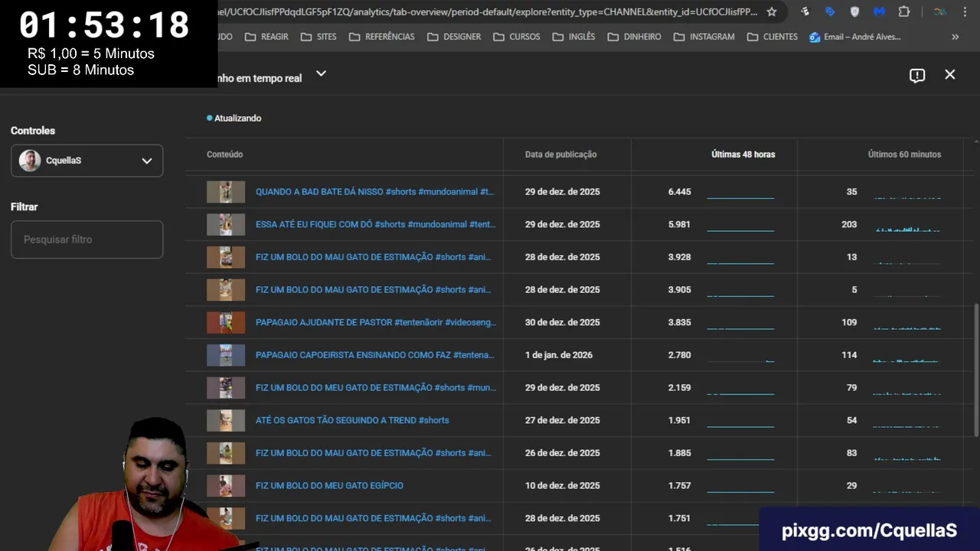This screenshot has width=980, height=551.
Task: Open video 'QUANDO A BAD BATE DÁ NISSO'
Action: (375, 192)
